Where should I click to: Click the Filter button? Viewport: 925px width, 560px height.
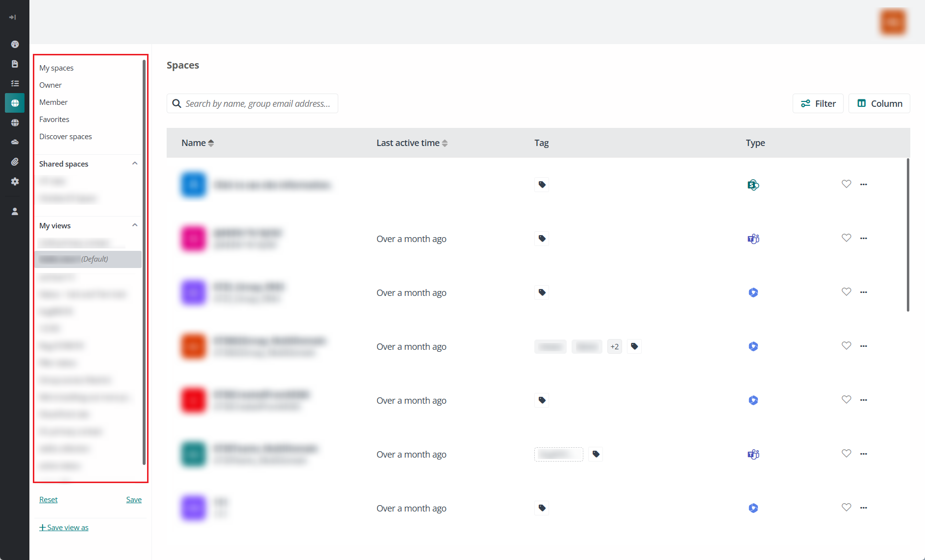coord(818,103)
